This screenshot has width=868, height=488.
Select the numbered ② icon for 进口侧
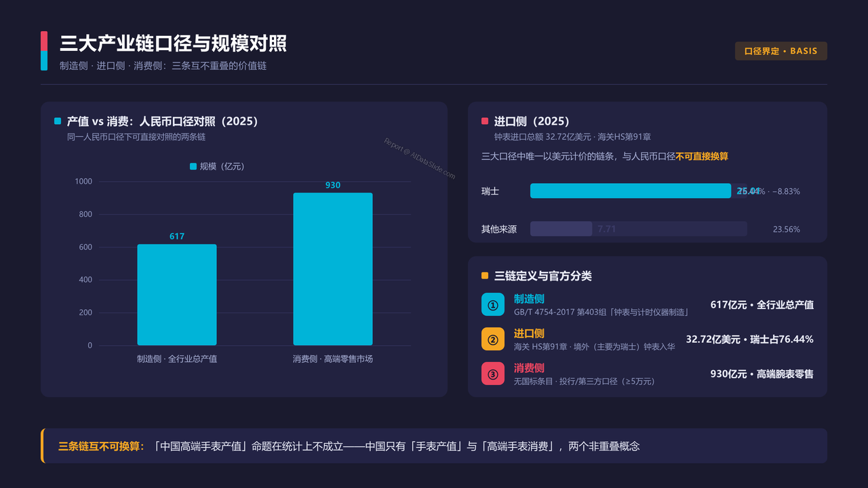pyautogui.click(x=493, y=340)
